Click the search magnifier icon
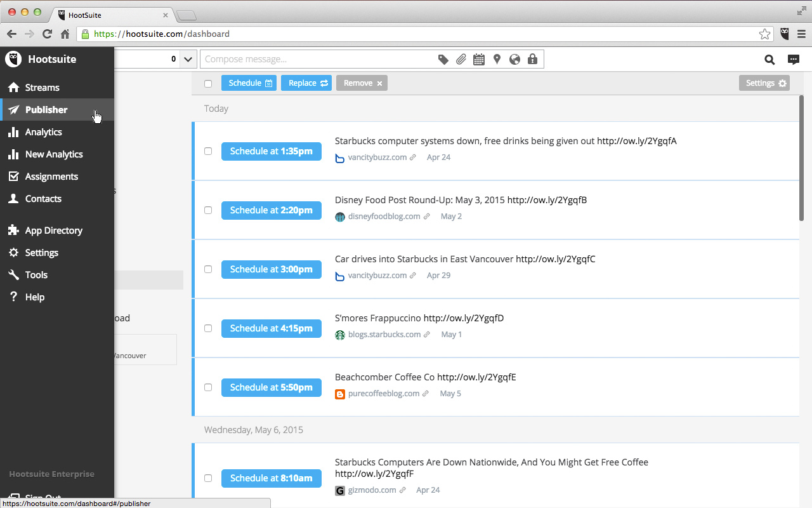This screenshot has width=812, height=508. pos(769,60)
